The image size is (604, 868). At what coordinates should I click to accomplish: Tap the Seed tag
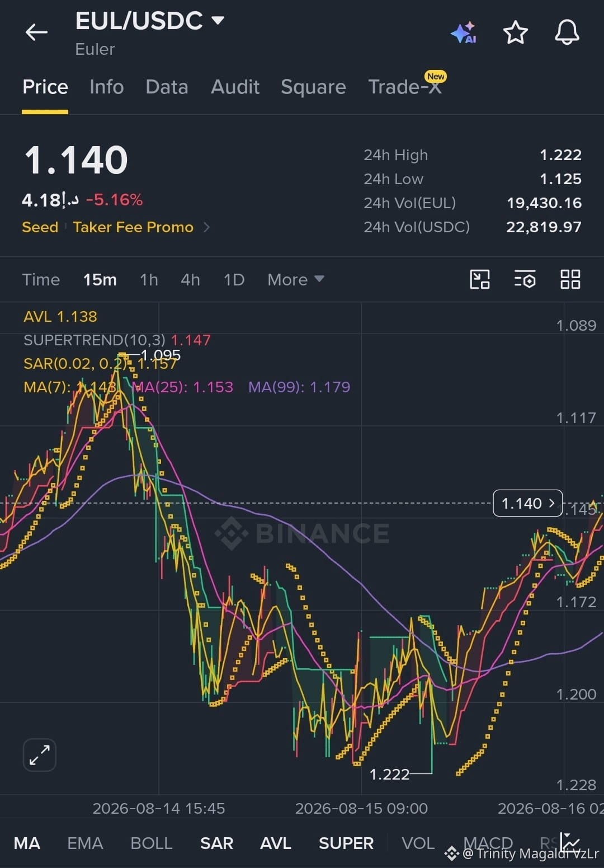point(40,227)
